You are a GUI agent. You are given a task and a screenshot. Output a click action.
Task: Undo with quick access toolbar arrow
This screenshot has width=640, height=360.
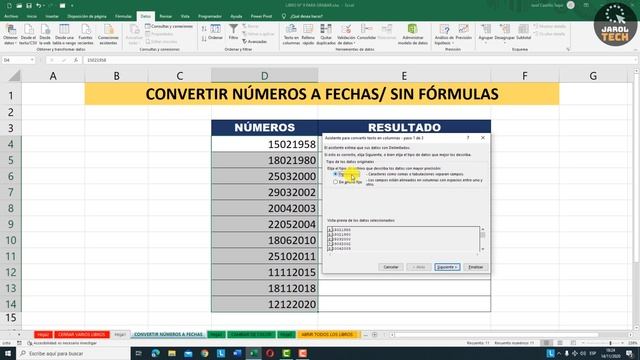coord(38,6)
